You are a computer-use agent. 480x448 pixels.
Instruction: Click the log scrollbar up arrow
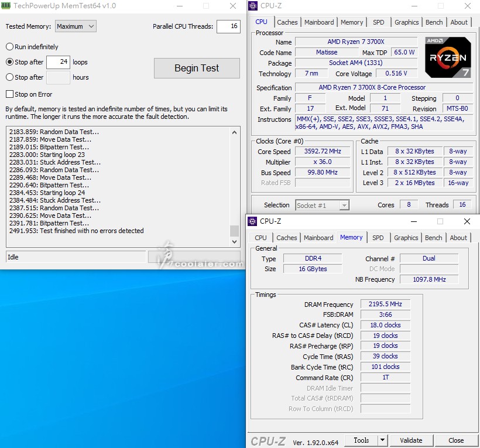pyautogui.click(x=235, y=132)
